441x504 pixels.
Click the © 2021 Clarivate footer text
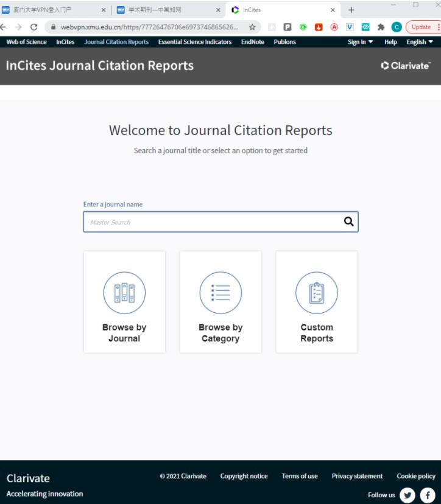tap(183, 476)
